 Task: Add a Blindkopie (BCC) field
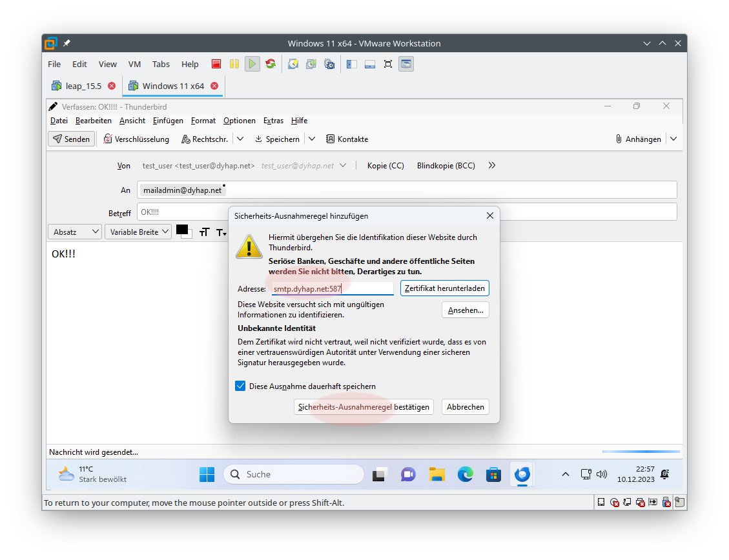coord(446,165)
